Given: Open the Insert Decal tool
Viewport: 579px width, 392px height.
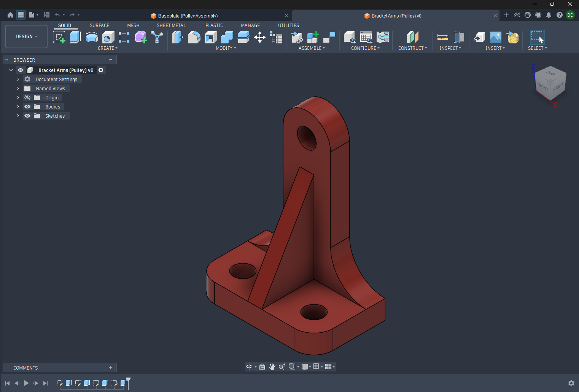Looking at the screenshot, I should coord(496,37).
